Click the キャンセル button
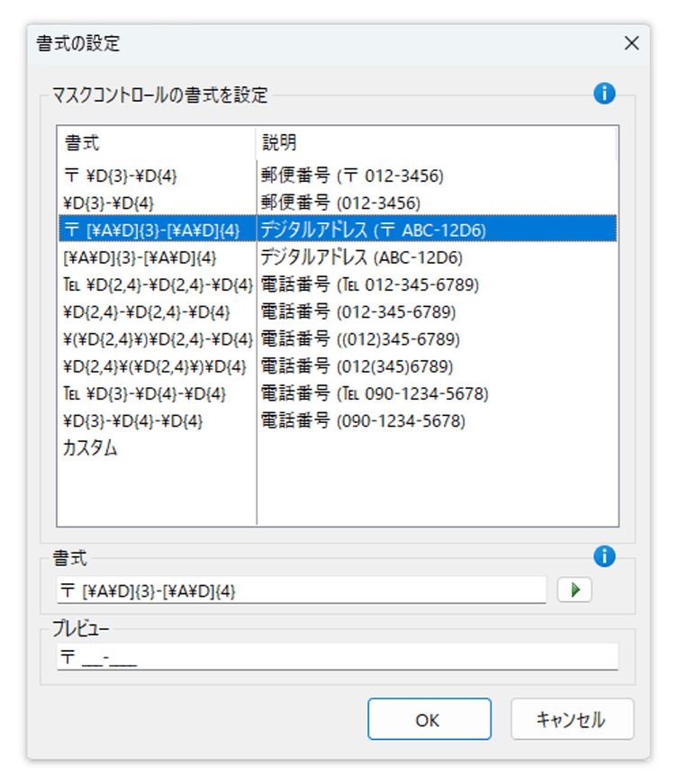Screen dimensions: 678x784 tap(572, 719)
